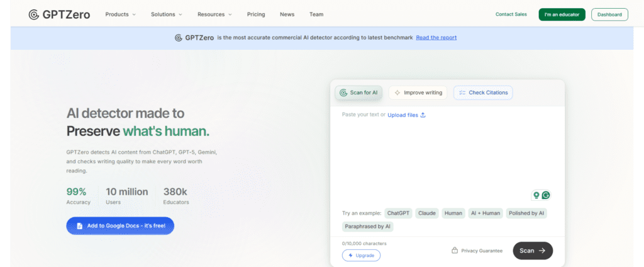This screenshot has height=267, width=644.
Task: Switch to the Improve writing tab
Action: [417, 93]
